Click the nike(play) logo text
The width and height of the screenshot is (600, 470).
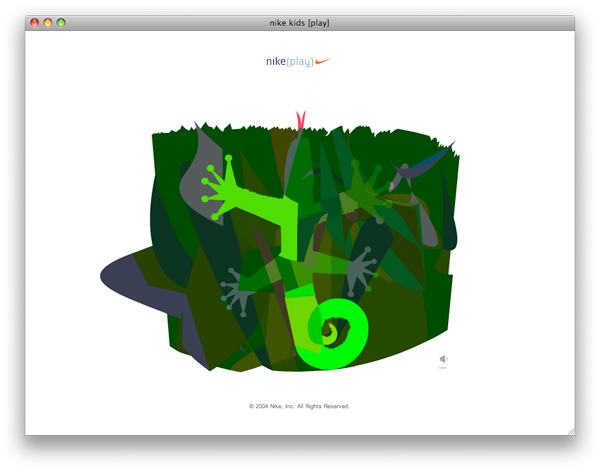[289, 61]
